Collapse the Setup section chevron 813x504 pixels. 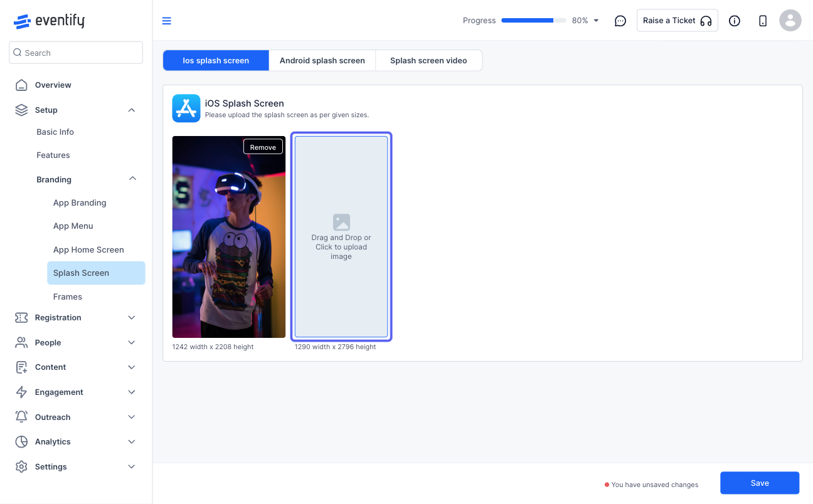coord(132,110)
